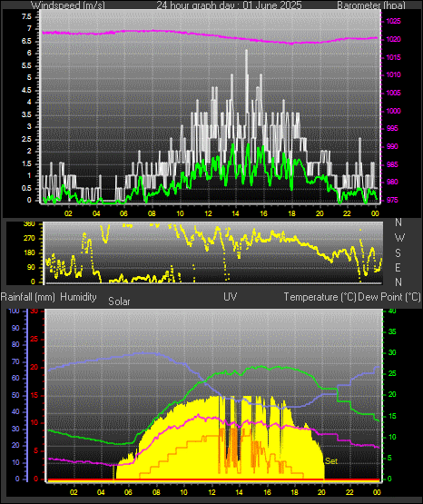Click the green '35' temperature axis value
This screenshot has height=504, width=423.
[x=392, y=331]
